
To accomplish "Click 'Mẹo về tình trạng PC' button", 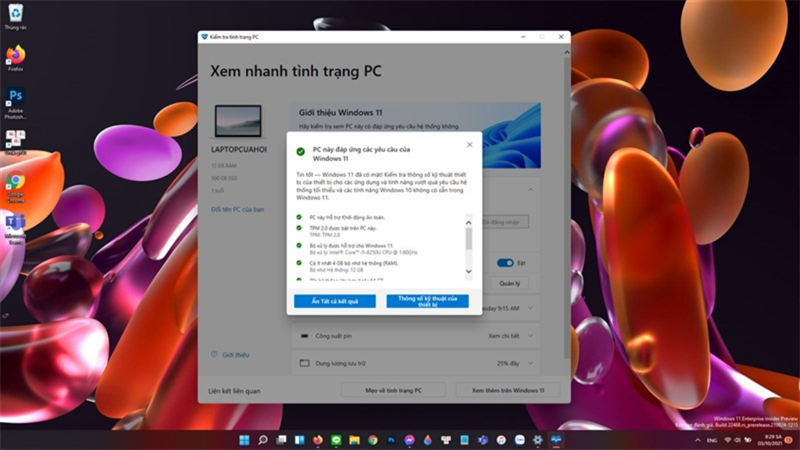I will [x=393, y=390].
